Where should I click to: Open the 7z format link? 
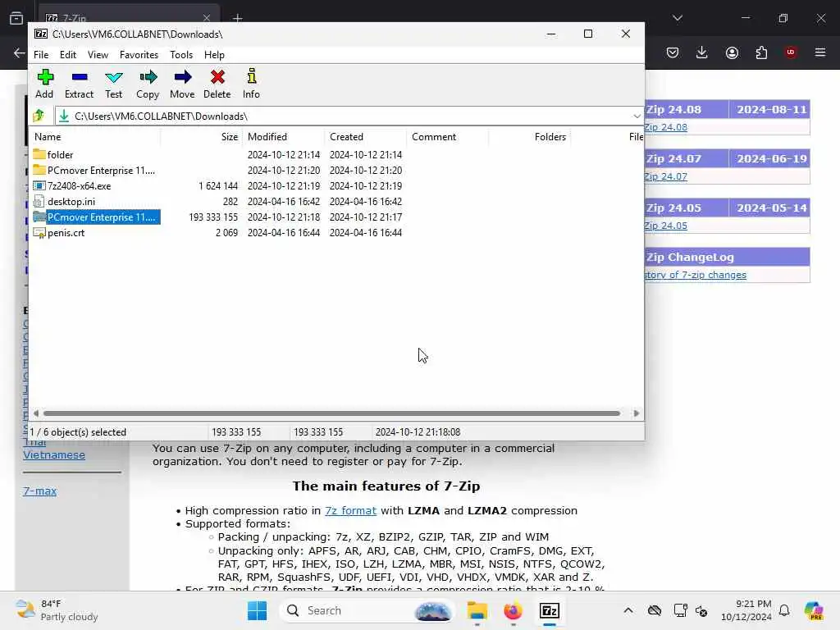tap(350, 510)
